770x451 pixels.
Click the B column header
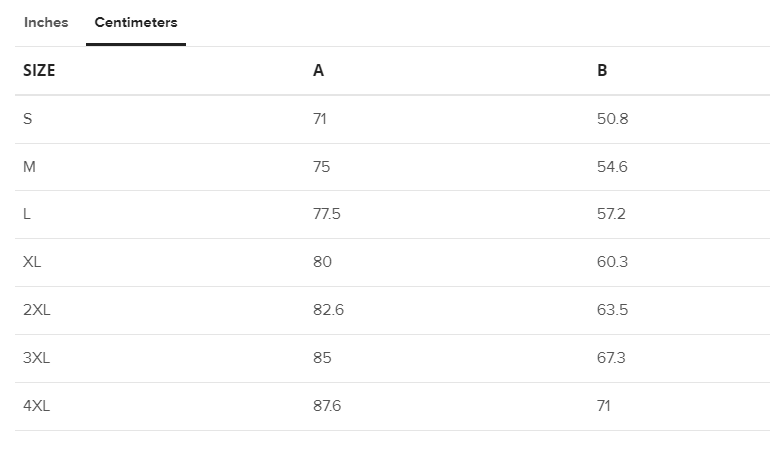pyautogui.click(x=602, y=70)
